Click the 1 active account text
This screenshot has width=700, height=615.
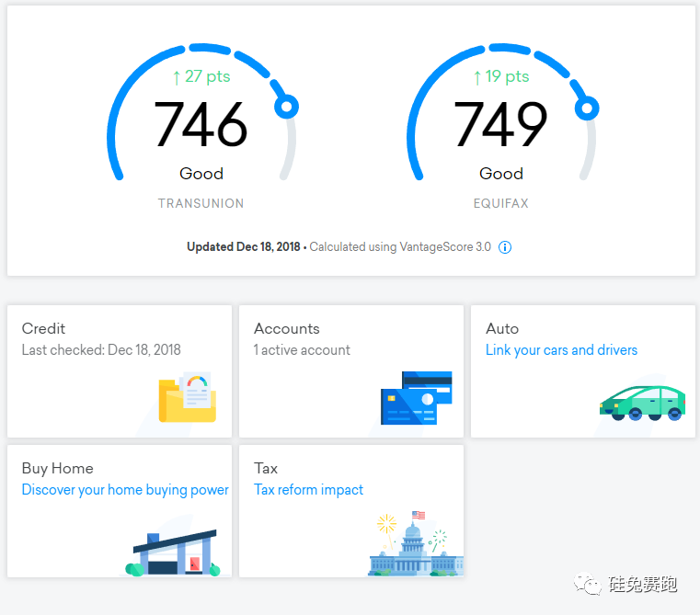pyautogui.click(x=302, y=350)
